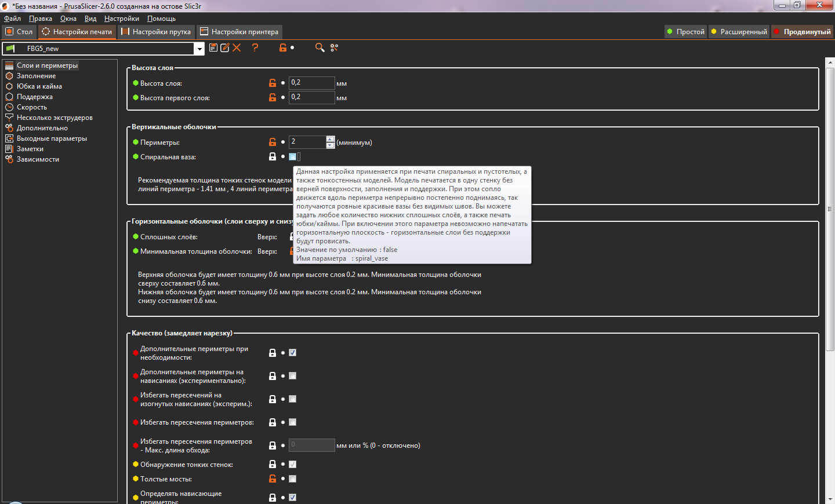The width and height of the screenshot is (835, 504).
Task: Click the rename preset pencil icon
Action: (225, 48)
